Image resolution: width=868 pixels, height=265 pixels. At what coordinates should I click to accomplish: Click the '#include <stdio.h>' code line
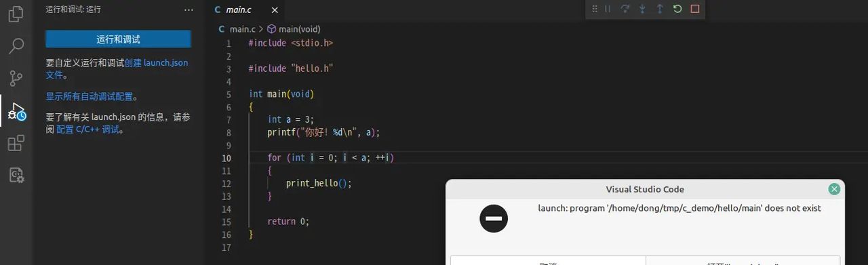[291, 43]
